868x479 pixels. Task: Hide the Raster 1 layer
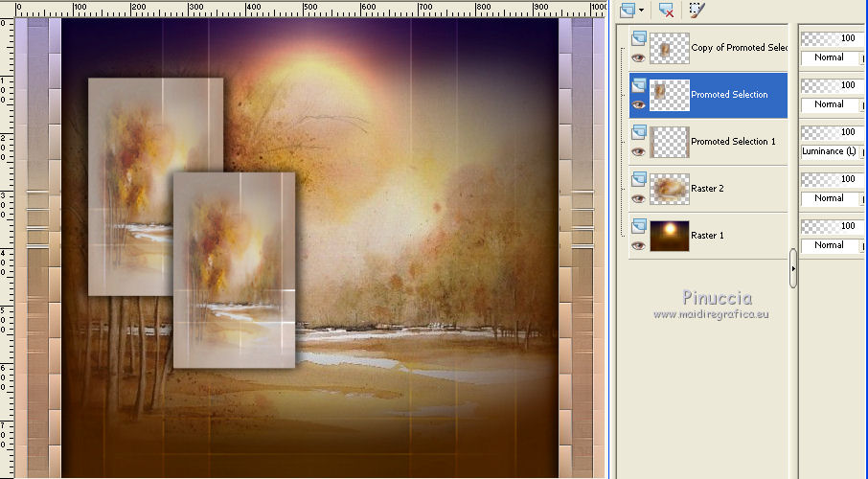click(638, 246)
